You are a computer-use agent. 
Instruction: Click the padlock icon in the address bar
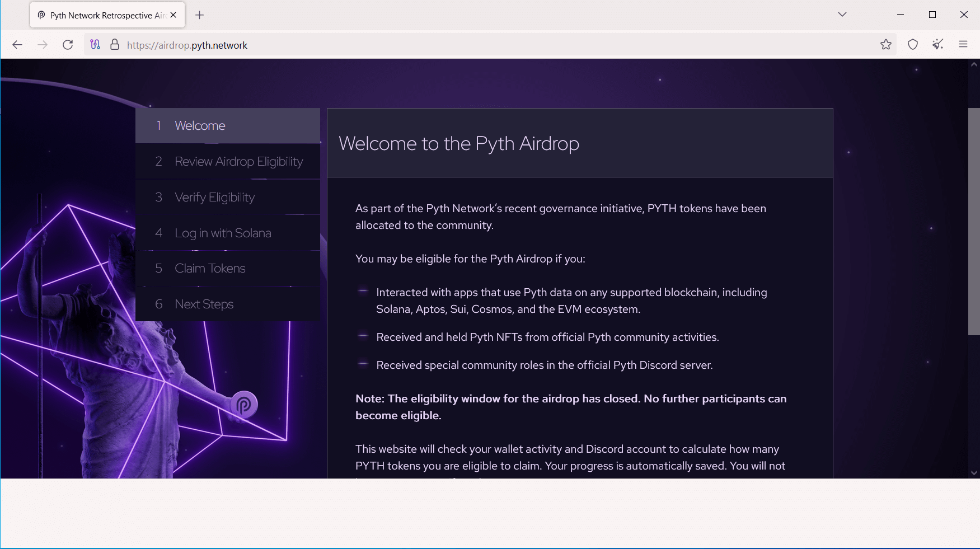(x=115, y=45)
